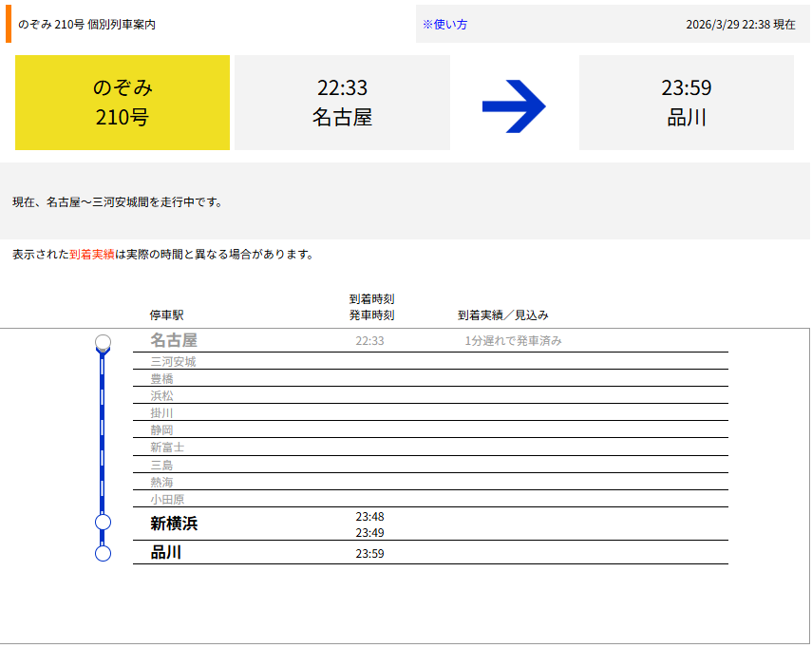812x648 pixels.
Task: Select the 名古屋 station row name
Action: point(174,340)
